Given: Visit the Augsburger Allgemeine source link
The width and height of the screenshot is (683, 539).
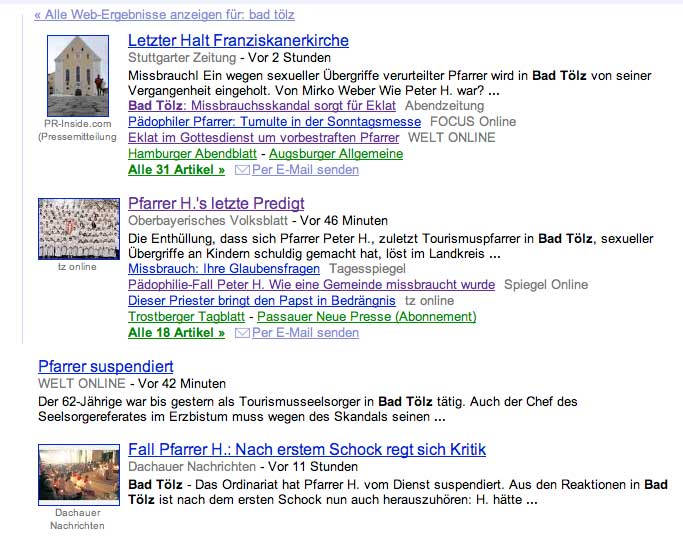Looking at the screenshot, I should point(335,154).
